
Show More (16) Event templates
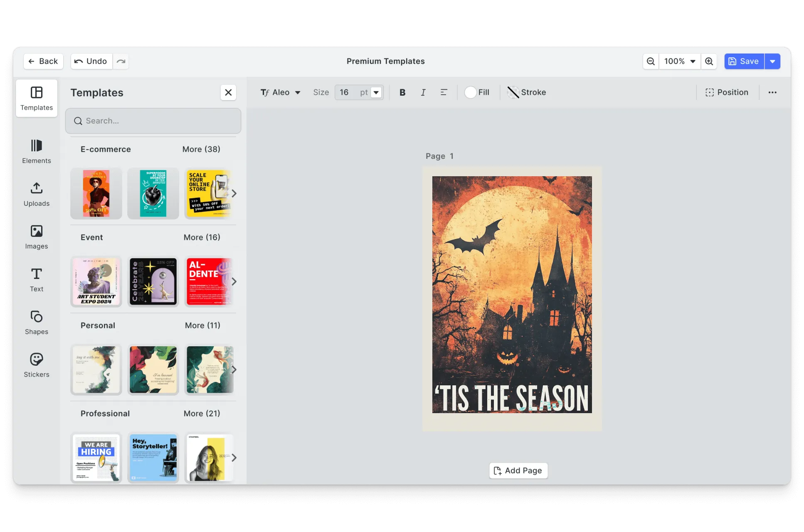(202, 237)
